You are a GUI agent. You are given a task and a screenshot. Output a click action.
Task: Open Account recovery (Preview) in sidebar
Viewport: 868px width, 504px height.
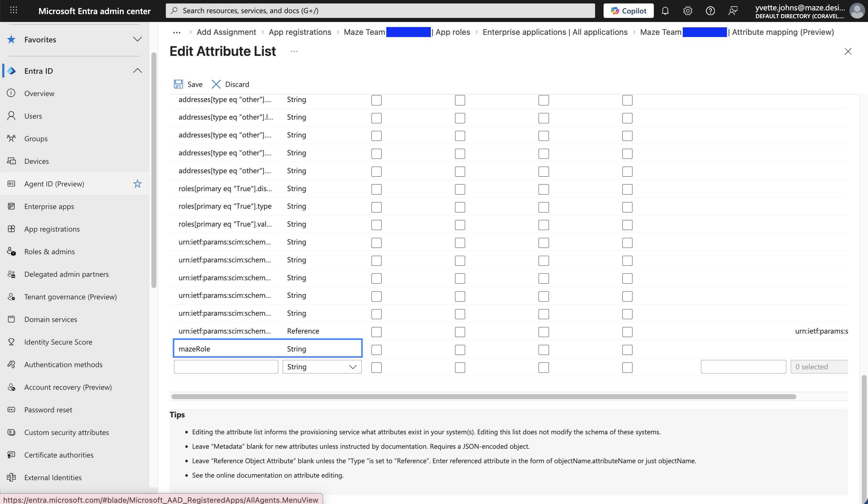point(68,387)
